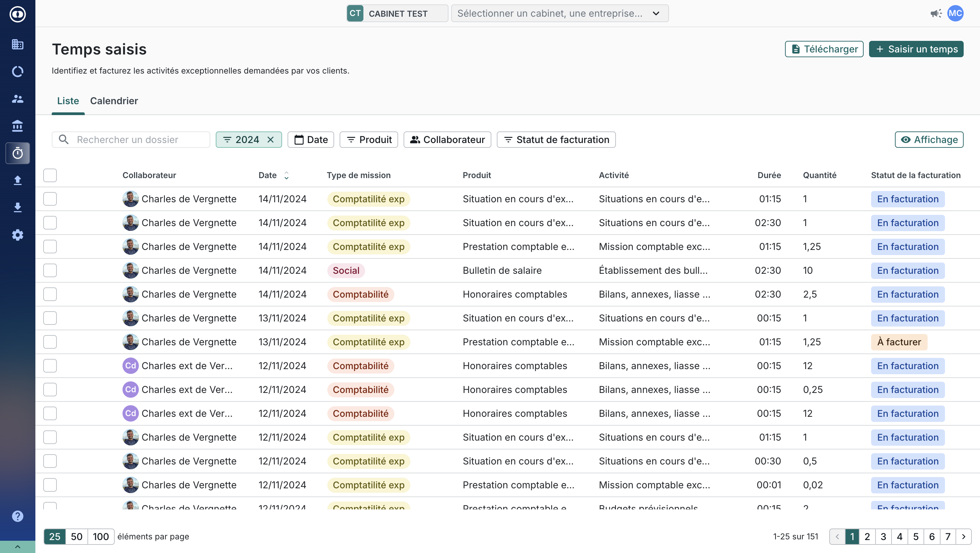Viewport: 980px width, 553px height.
Task: Check the row with quantity 0,02
Action: tap(50, 485)
